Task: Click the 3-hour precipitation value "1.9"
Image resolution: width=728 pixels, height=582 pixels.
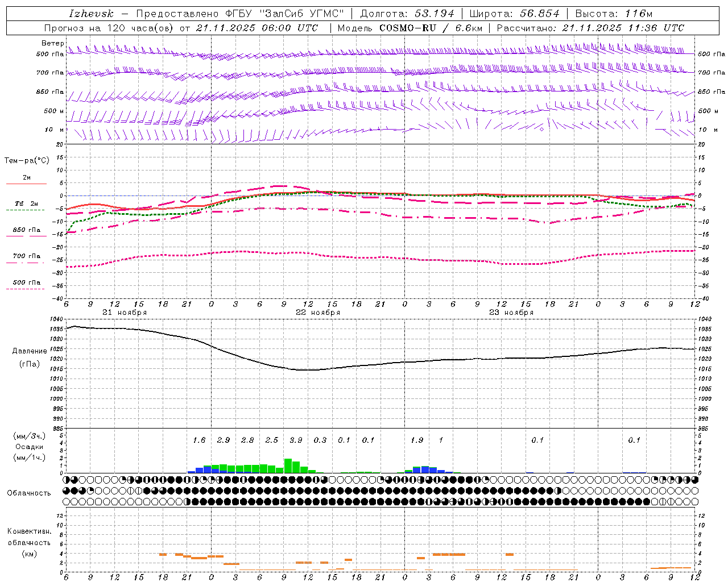Action: pyautogui.click(x=417, y=440)
